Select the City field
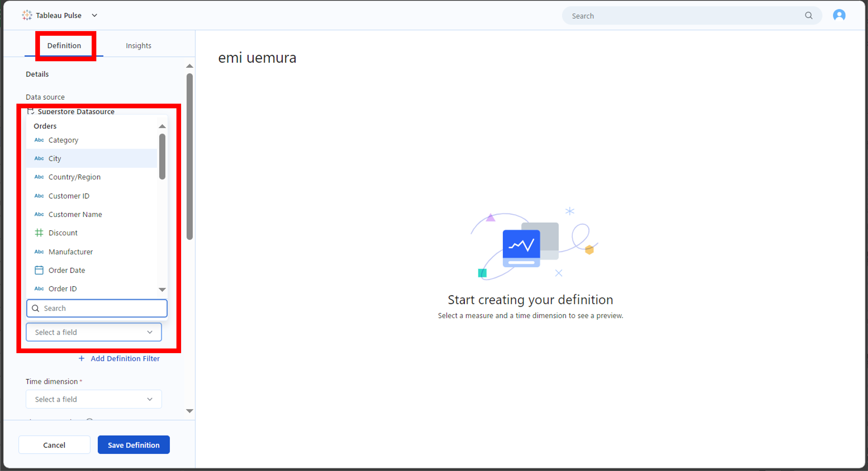The image size is (868, 471). [92, 158]
